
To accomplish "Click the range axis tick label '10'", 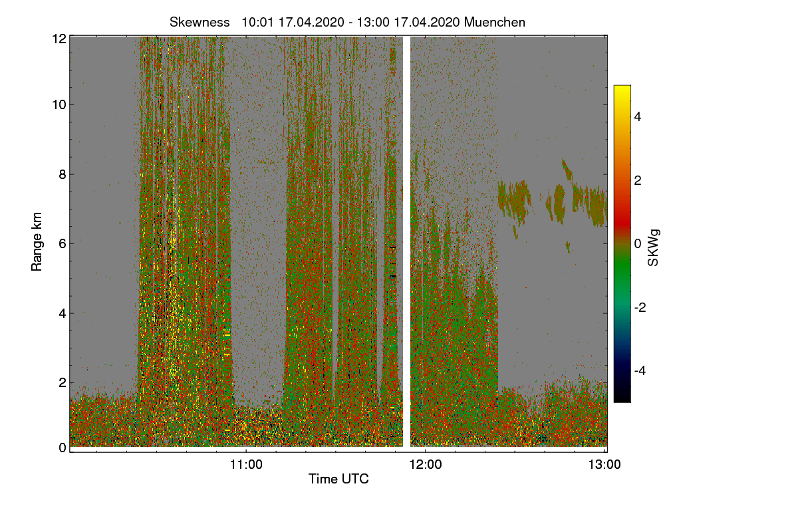I will tap(59, 104).
